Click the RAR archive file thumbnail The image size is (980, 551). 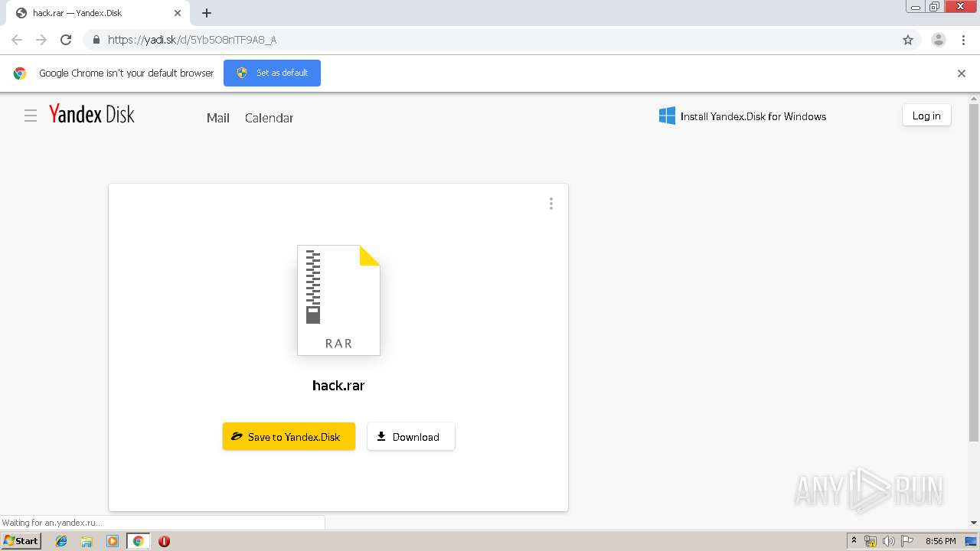pos(338,300)
